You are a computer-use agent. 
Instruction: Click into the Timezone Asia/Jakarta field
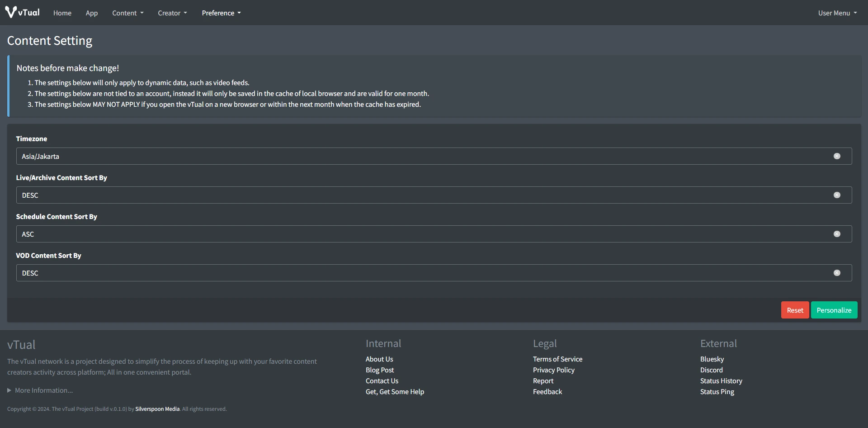point(407,156)
